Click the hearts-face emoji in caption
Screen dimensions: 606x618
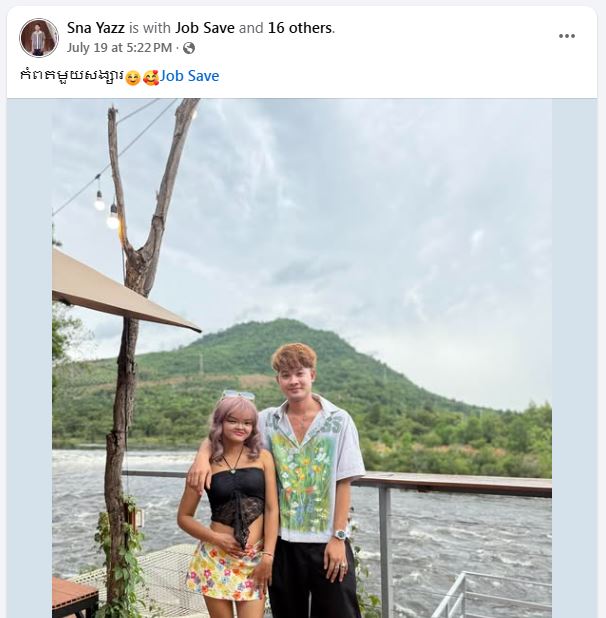[151, 77]
